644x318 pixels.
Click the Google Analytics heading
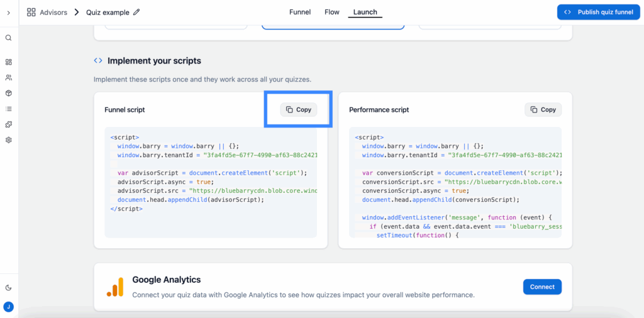pos(166,280)
